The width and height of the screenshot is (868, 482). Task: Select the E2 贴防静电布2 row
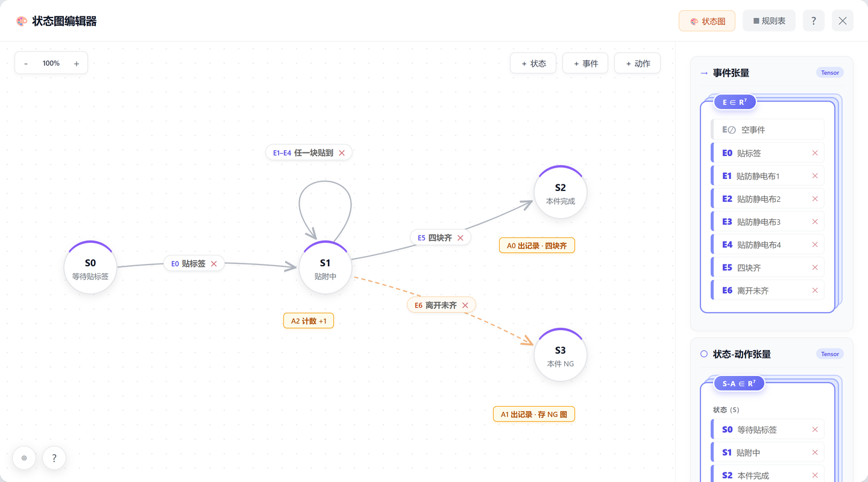tap(767, 199)
